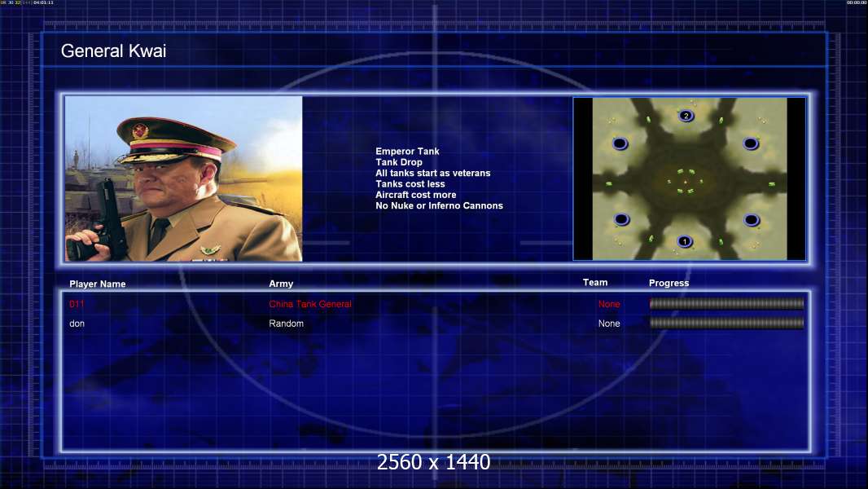This screenshot has height=489, width=868.
Task: Click the "China Tank General" army entry
Action: 310,304
